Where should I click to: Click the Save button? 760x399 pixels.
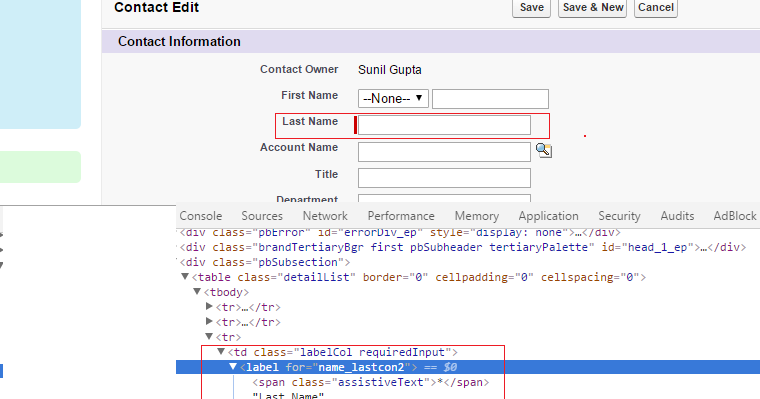pyautogui.click(x=531, y=8)
